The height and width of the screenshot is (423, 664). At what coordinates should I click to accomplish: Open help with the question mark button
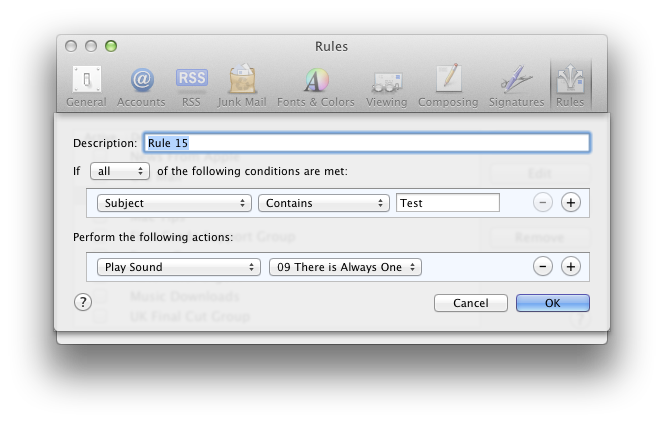point(83,302)
